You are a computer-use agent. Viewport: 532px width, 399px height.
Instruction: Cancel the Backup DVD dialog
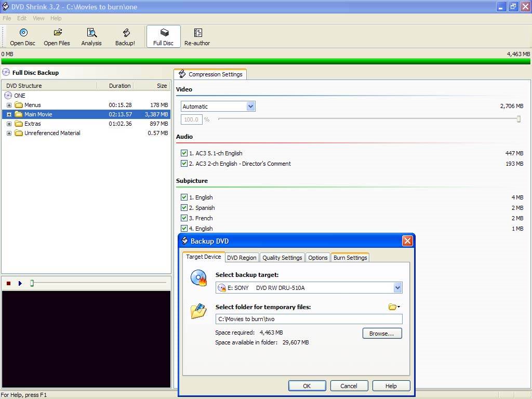[x=349, y=386]
